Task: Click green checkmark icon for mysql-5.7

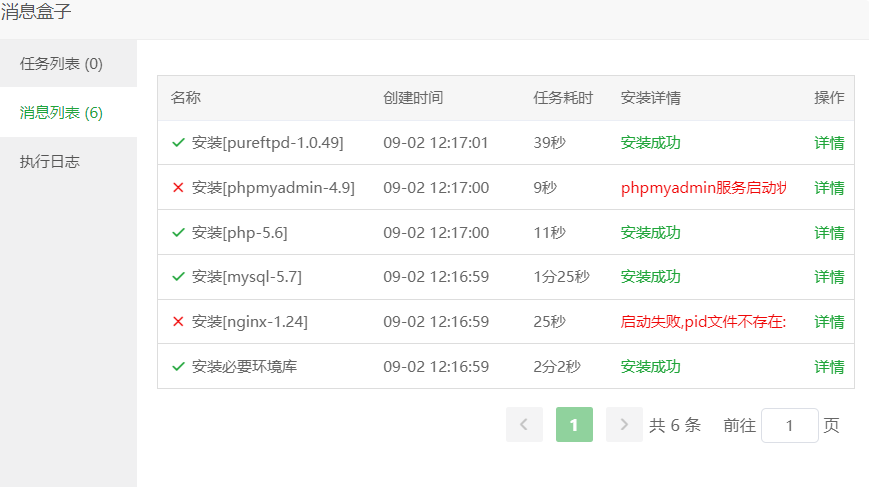Action: coord(178,276)
